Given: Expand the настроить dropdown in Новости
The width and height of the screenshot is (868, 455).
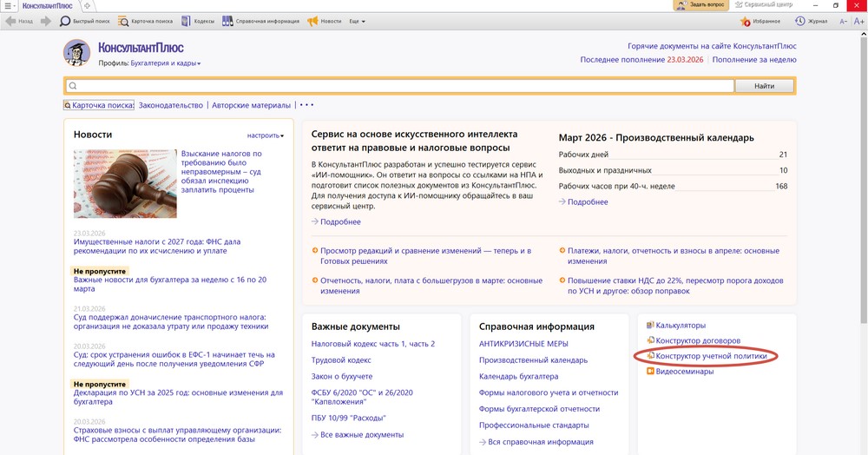Looking at the screenshot, I should pos(265,135).
